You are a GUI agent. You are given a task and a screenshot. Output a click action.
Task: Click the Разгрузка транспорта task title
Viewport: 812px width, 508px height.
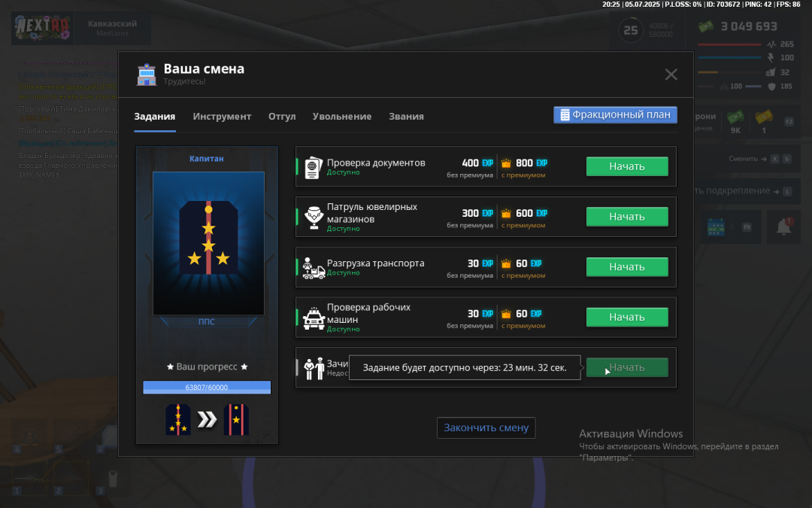click(375, 263)
